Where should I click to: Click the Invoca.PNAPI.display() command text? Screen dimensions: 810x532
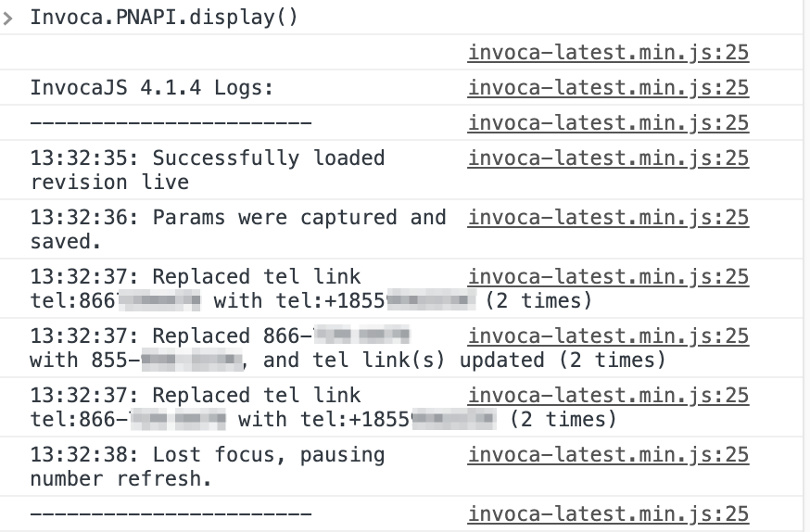click(164, 18)
